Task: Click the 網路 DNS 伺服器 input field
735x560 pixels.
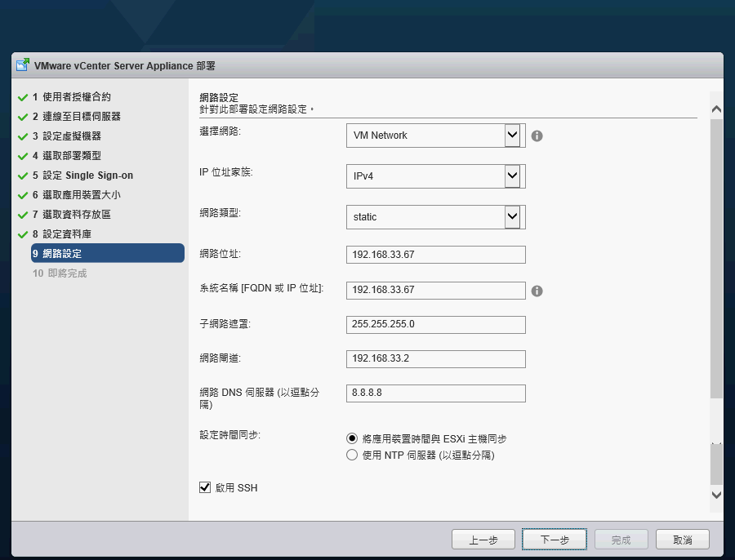Action: point(435,393)
